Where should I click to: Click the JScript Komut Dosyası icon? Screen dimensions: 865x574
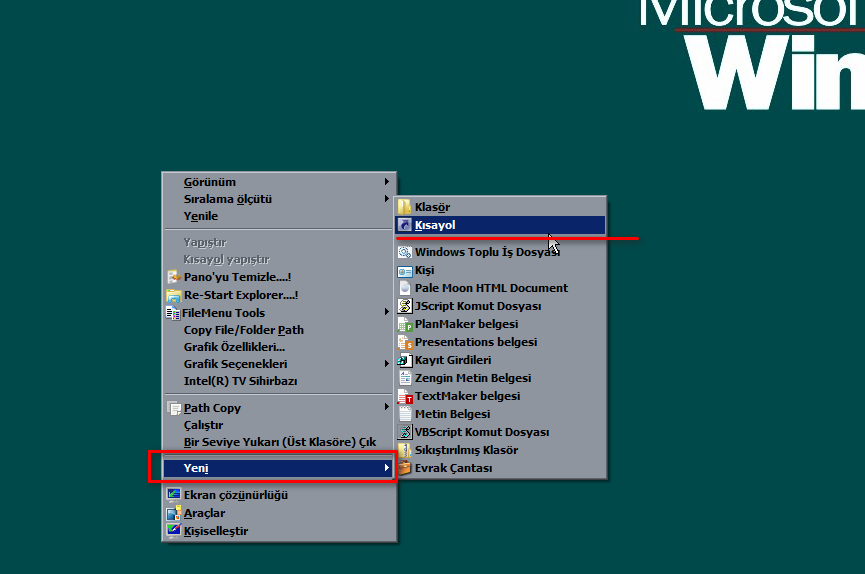[404, 306]
